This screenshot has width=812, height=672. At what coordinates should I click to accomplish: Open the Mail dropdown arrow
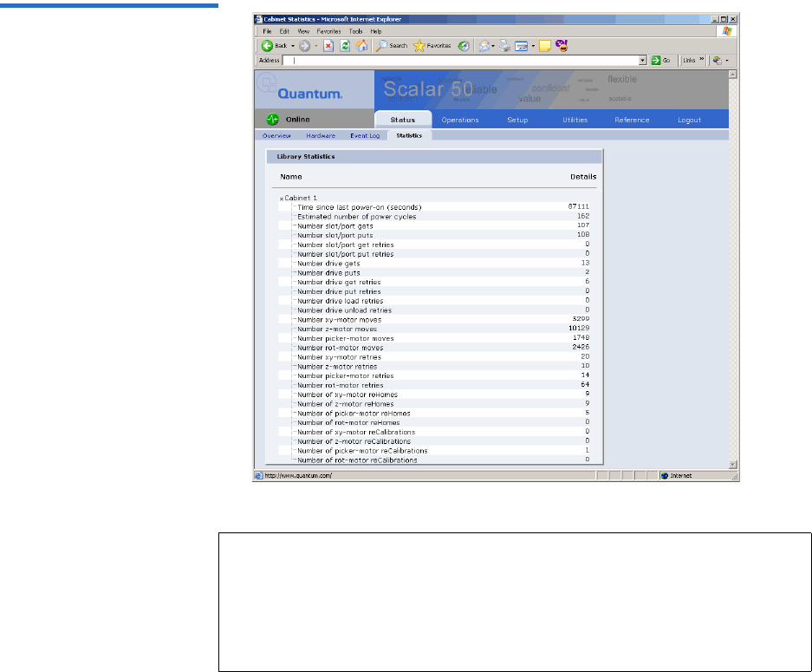(x=493, y=46)
